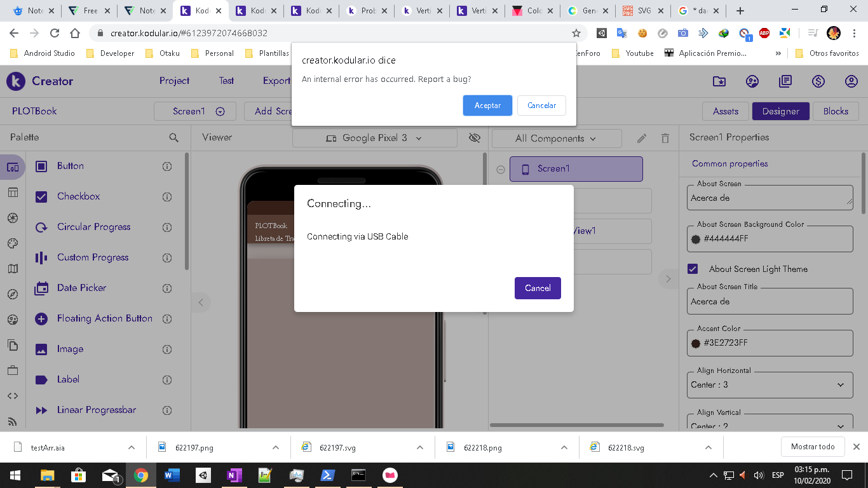Image resolution: width=868 pixels, height=488 pixels.
Task: Open OneNote from the taskbar
Action: pyautogui.click(x=234, y=475)
